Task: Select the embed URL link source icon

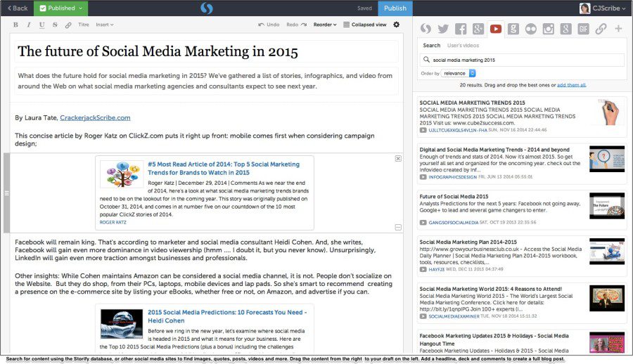Action: coord(601,29)
